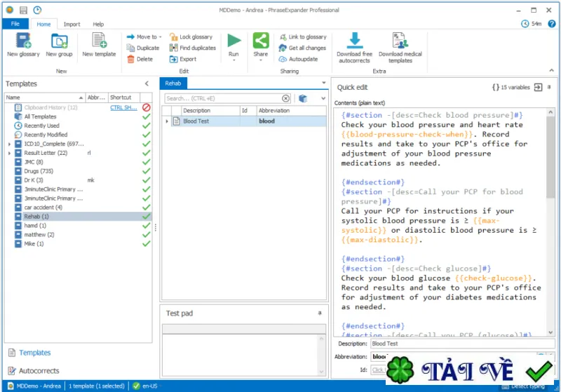Click in the template Search field
Viewport: 561px width, 392px height.
(223, 98)
